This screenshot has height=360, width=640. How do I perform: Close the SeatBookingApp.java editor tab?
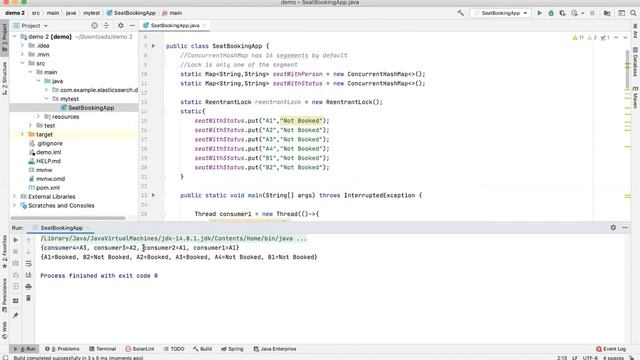click(x=204, y=25)
